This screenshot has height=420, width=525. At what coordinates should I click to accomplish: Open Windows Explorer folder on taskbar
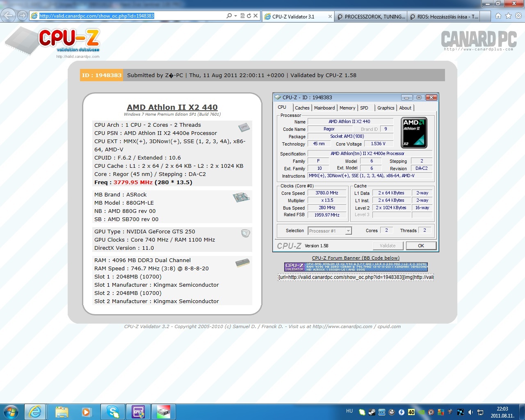62,411
